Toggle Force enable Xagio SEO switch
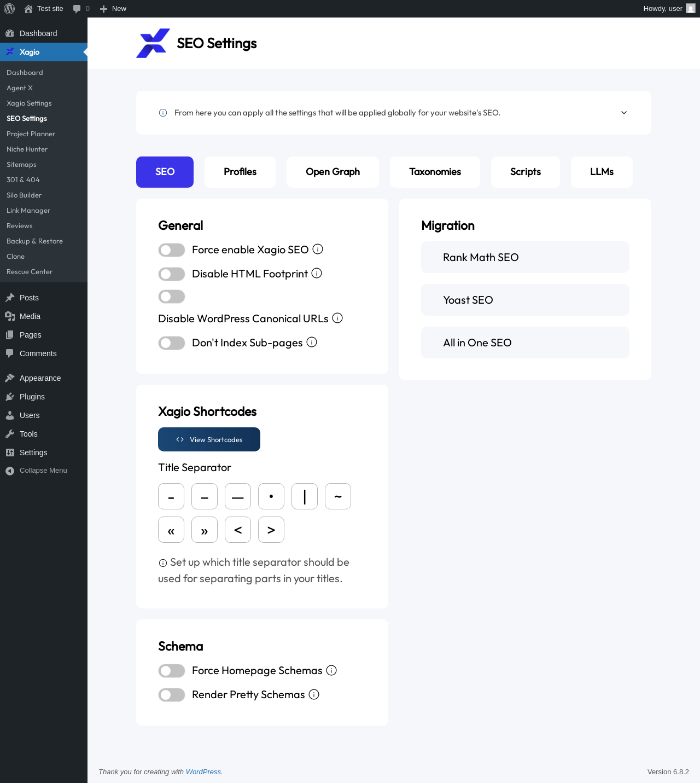Image resolution: width=700 pixels, height=783 pixels. click(x=172, y=250)
